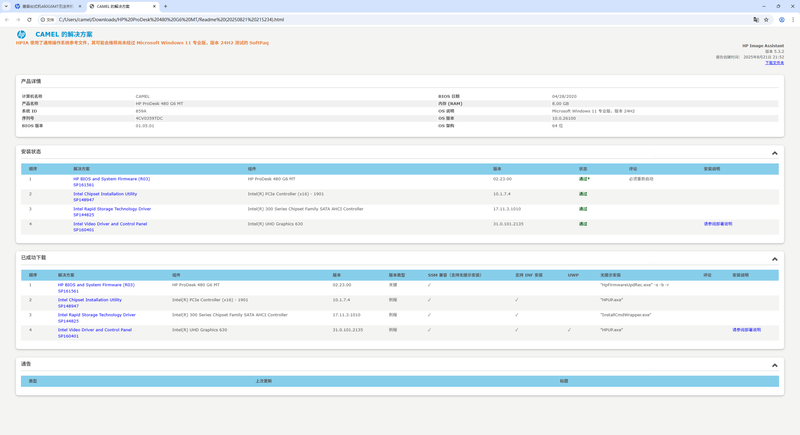The height and width of the screenshot is (435, 800).
Task: Switch to the first browser tab
Action: click(46, 6)
